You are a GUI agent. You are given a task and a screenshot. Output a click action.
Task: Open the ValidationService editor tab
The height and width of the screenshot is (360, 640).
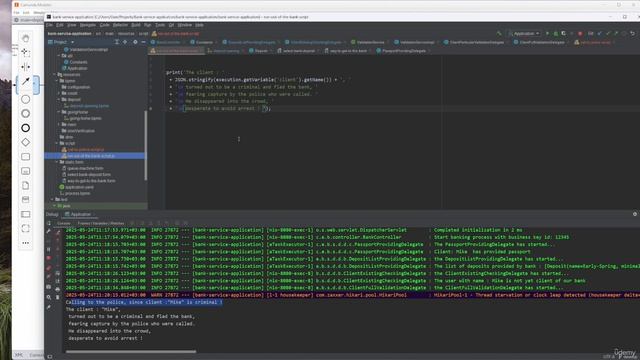[368, 42]
